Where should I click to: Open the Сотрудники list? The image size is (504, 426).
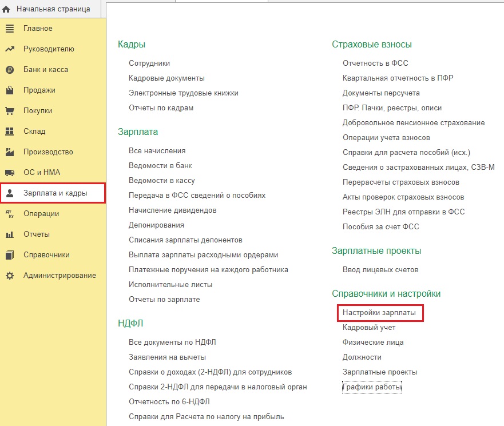(x=149, y=63)
